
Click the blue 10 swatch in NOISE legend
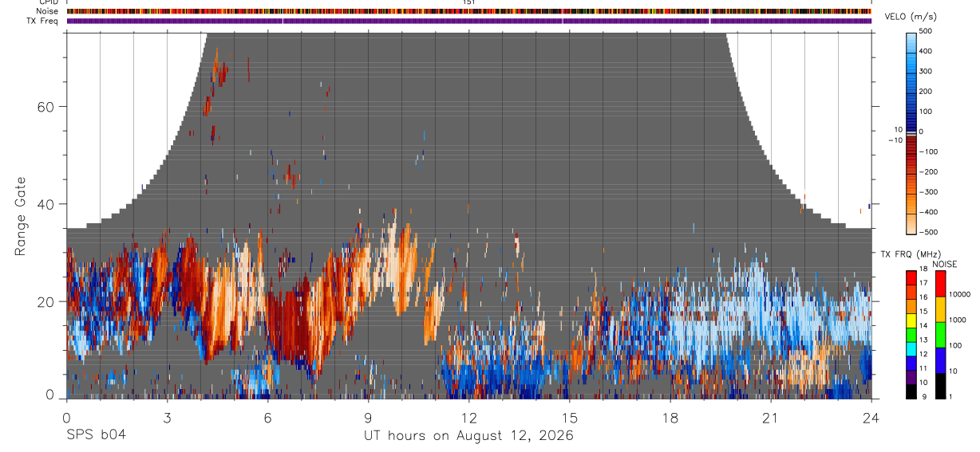pos(941,361)
